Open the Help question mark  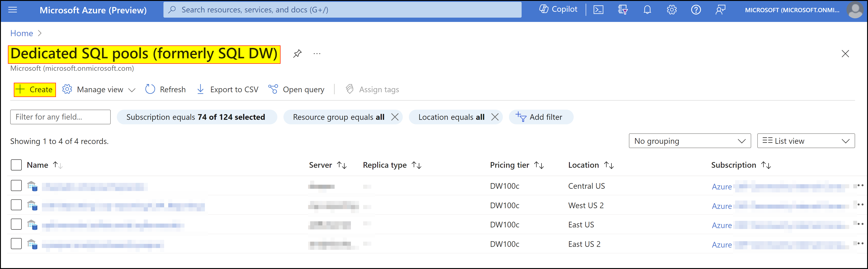point(696,10)
